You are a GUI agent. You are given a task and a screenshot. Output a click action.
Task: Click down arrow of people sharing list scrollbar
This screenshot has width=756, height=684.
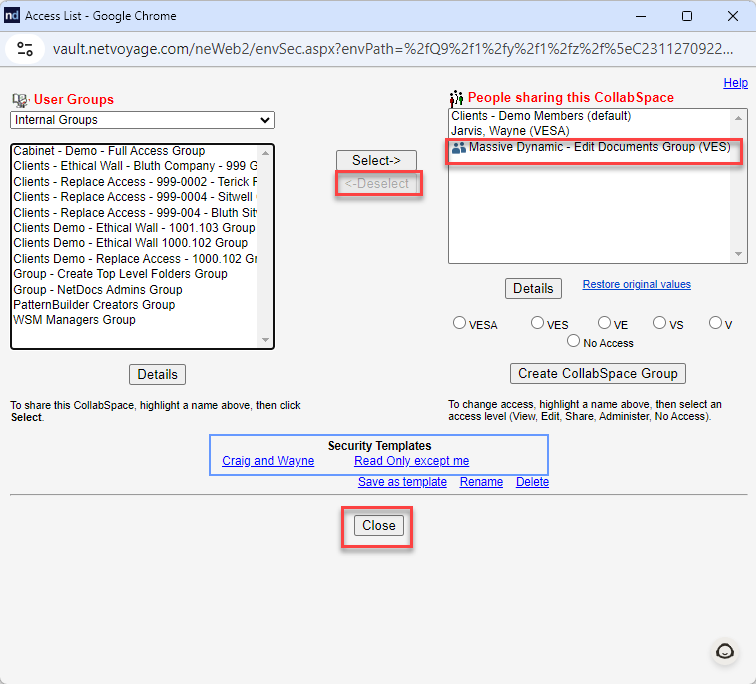(738, 254)
